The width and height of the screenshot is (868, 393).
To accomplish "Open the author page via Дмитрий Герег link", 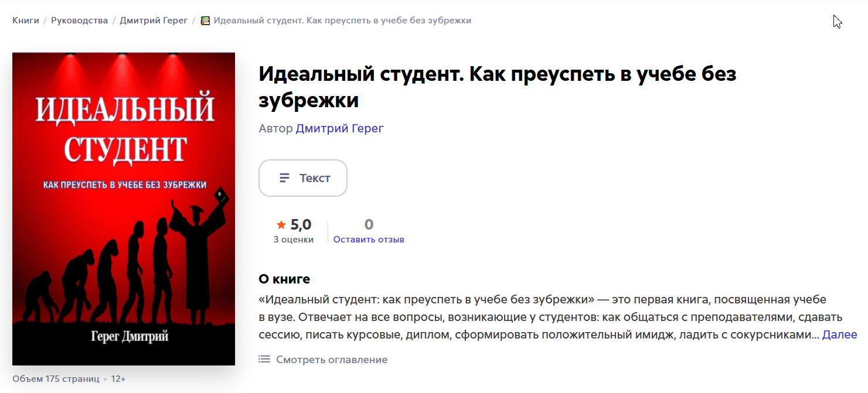I will coord(339,128).
